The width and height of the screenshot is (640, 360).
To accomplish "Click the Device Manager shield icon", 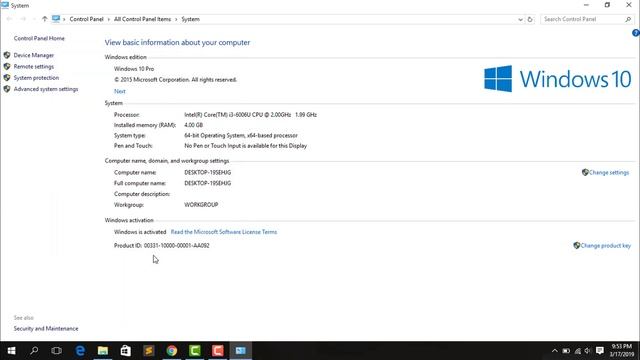I will click(x=7, y=55).
